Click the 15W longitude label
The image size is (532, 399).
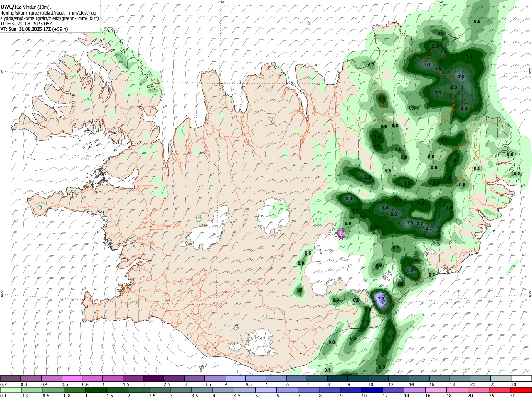pos(440,2)
